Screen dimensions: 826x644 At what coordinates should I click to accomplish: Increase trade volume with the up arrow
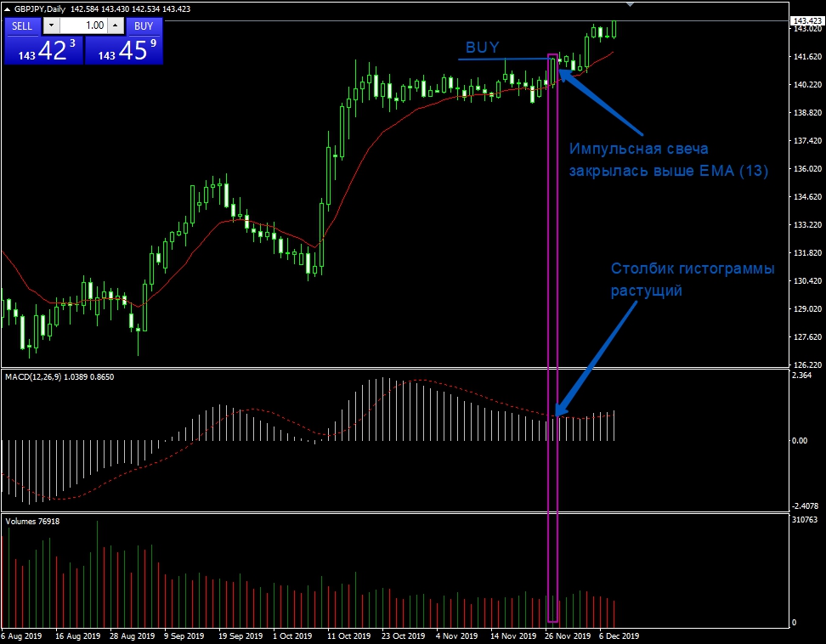click(115, 25)
